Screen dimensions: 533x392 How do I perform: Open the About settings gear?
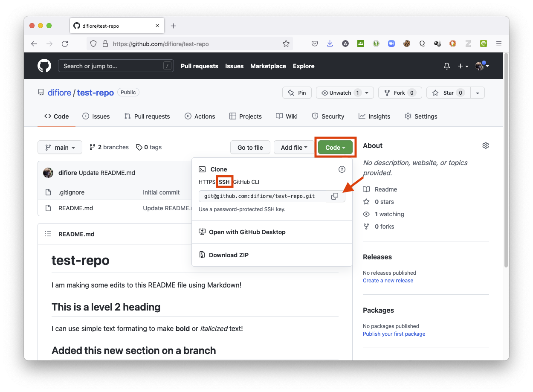pyautogui.click(x=485, y=146)
